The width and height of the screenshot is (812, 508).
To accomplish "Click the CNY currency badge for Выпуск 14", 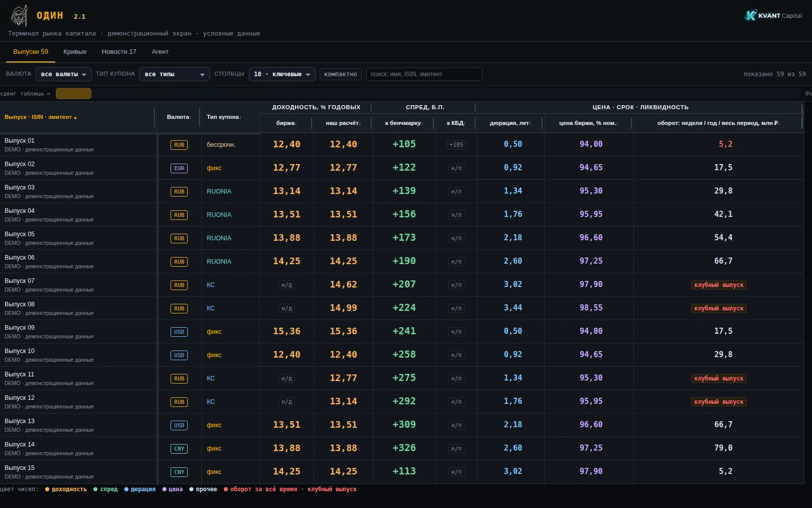I will click(179, 449).
